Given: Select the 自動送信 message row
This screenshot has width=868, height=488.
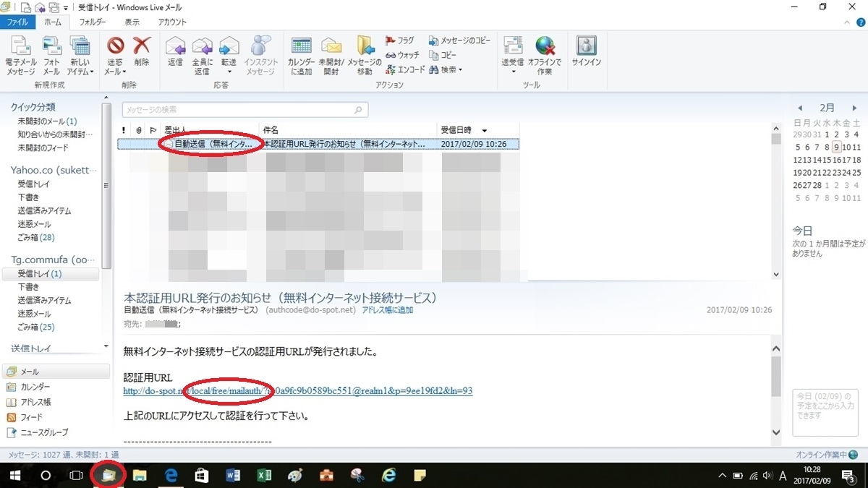Looking at the screenshot, I should 318,144.
